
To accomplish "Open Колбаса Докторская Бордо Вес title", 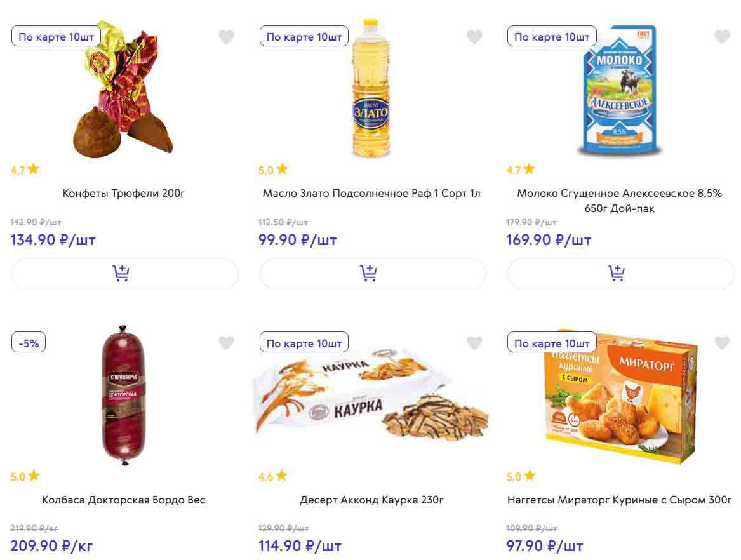I will (x=124, y=500).
